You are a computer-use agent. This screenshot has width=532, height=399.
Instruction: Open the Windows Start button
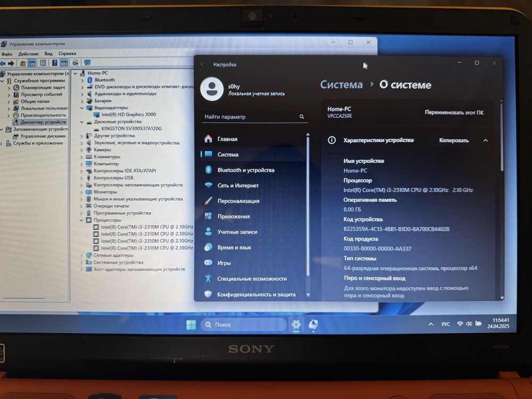coord(191,325)
